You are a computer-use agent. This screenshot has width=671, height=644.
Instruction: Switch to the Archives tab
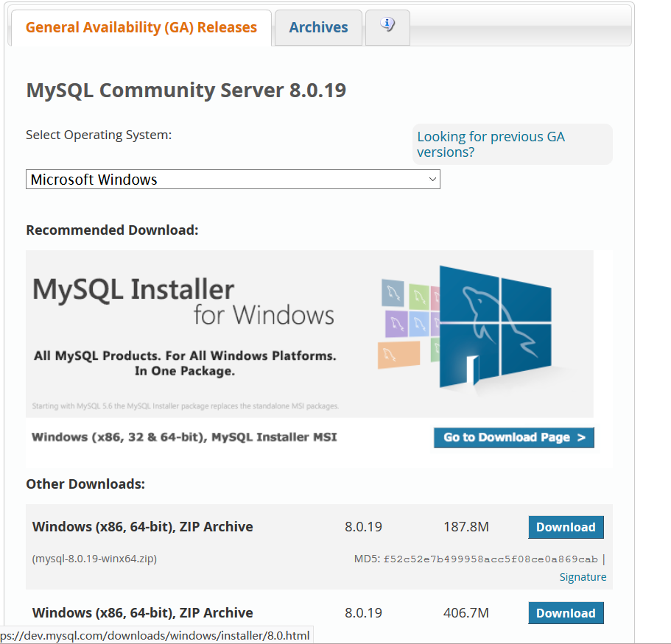click(318, 27)
